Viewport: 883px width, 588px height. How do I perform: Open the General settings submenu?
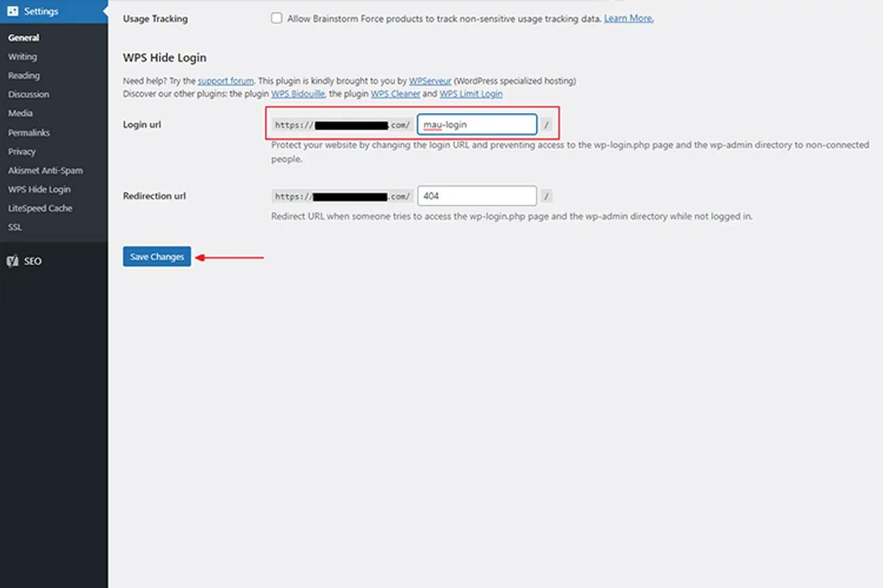[23, 38]
